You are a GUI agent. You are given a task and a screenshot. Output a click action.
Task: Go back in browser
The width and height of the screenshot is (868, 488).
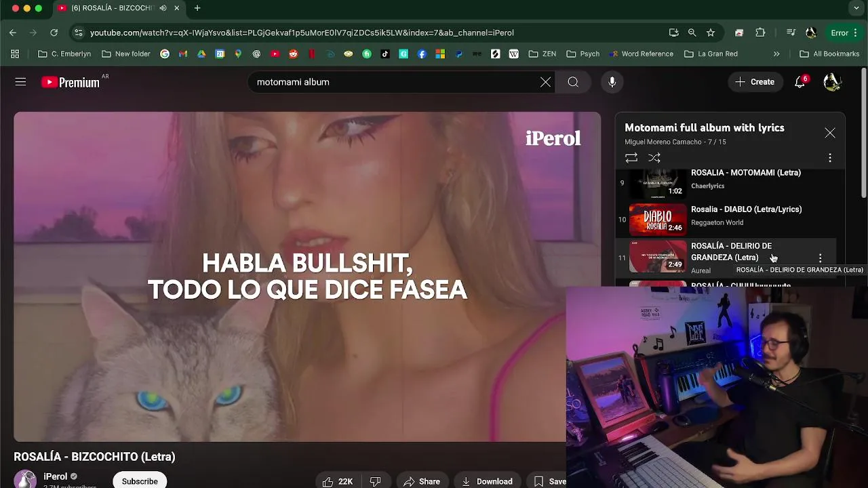point(13,33)
